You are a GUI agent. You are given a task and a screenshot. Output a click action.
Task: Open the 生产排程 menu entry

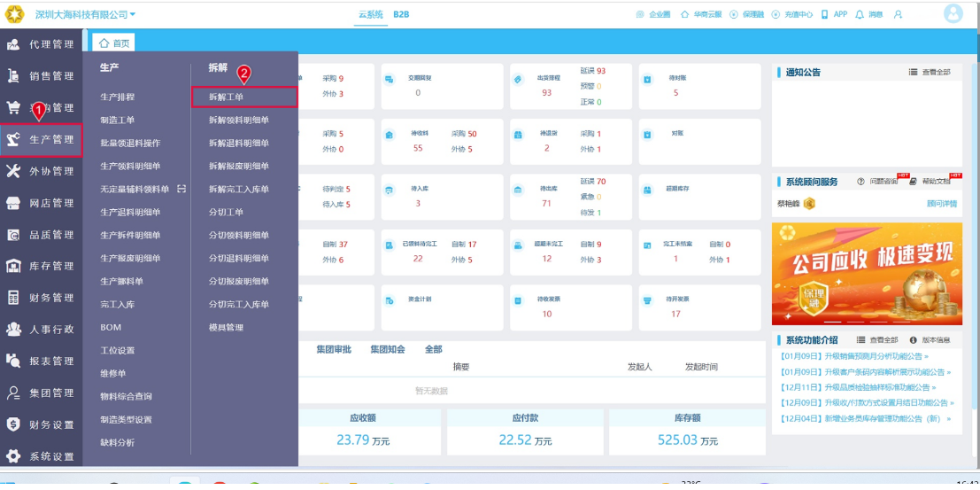click(x=118, y=97)
